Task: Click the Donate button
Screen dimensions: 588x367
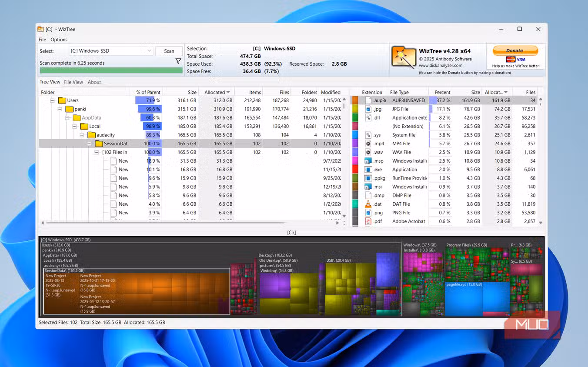Action: click(x=515, y=50)
